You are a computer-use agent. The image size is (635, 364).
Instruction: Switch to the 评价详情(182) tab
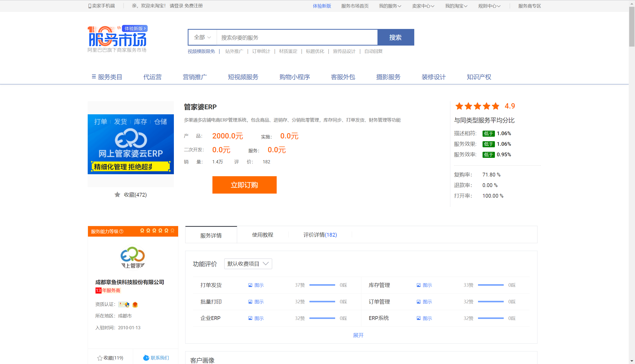pyautogui.click(x=320, y=235)
